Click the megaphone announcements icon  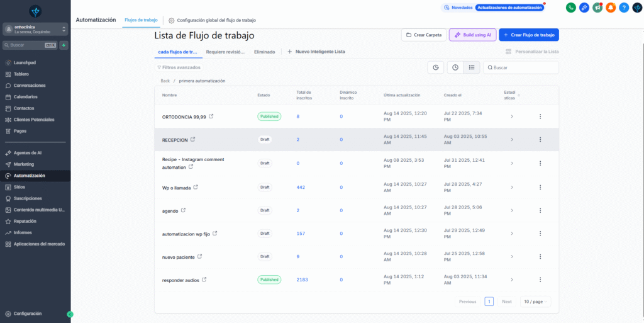[597, 8]
